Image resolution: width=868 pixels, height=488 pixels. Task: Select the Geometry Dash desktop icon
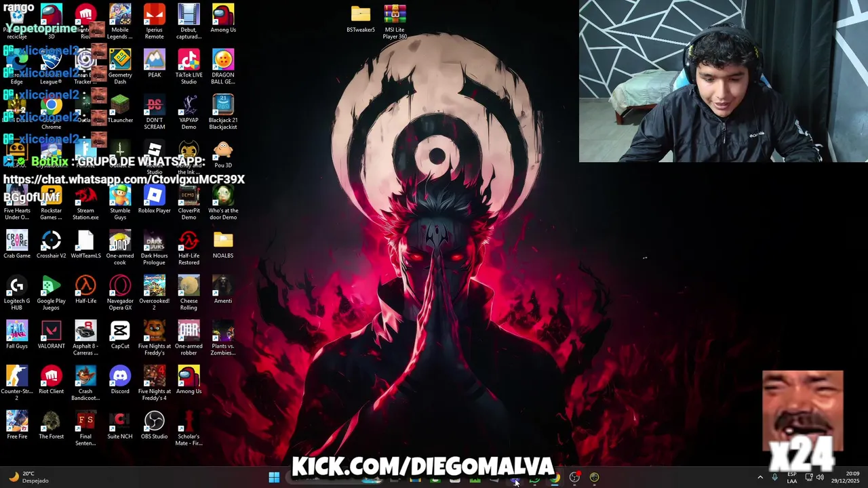(120, 66)
